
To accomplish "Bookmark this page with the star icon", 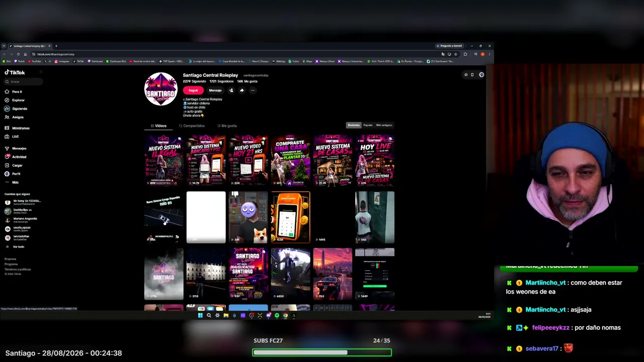I will pos(456,54).
